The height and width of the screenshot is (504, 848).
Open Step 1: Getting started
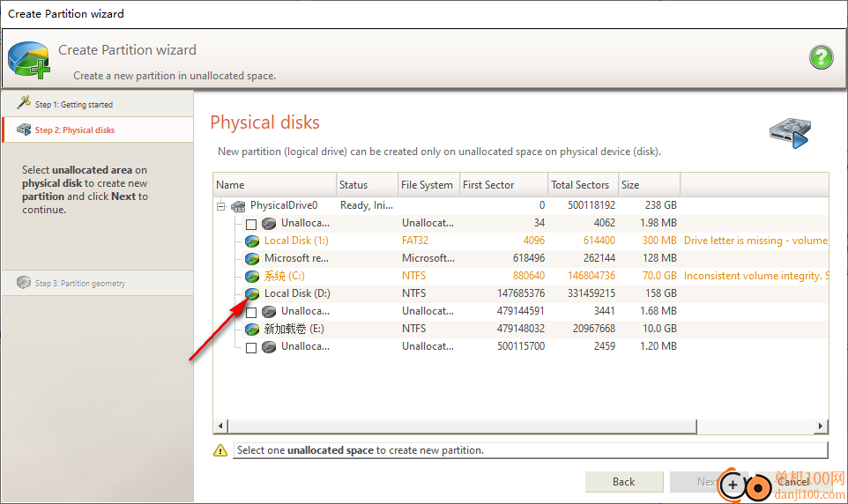click(x=97, y=104)
